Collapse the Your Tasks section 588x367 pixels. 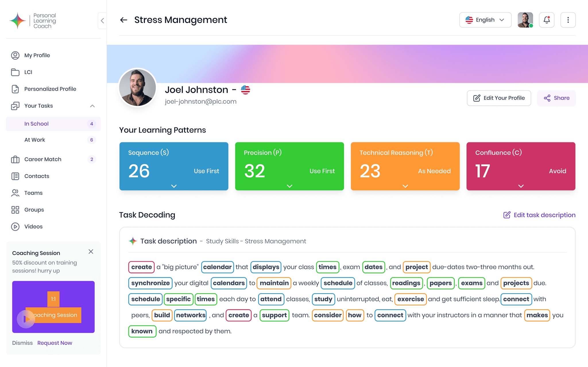click(92, 106)
